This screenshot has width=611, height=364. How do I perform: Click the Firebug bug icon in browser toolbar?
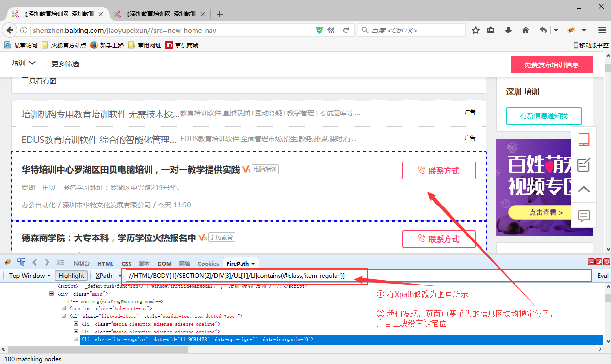coord(572,30)
